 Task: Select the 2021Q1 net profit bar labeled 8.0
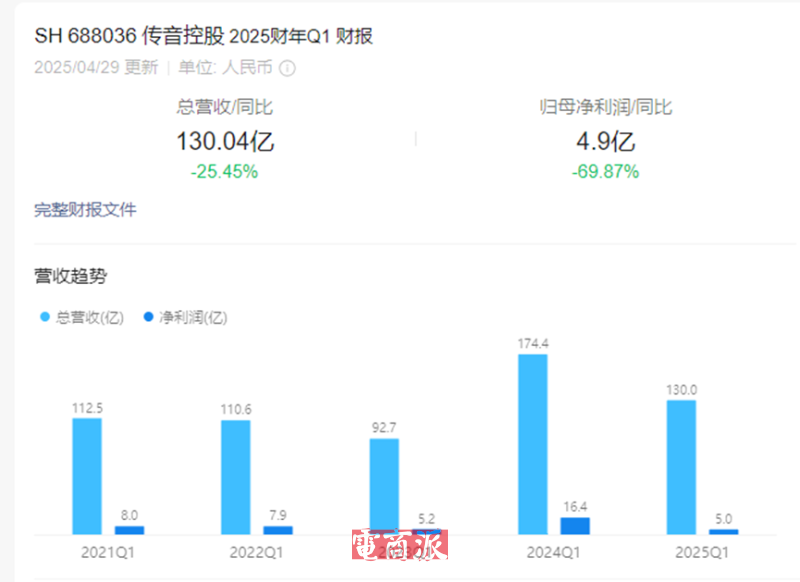tap(129, 530)
